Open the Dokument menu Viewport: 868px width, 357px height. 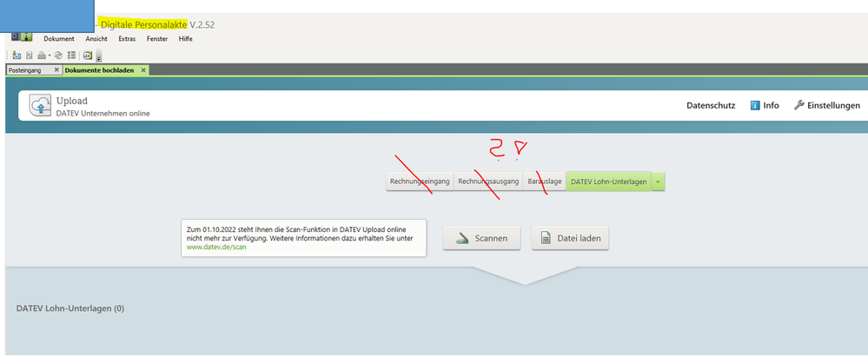tap(59, 39)
